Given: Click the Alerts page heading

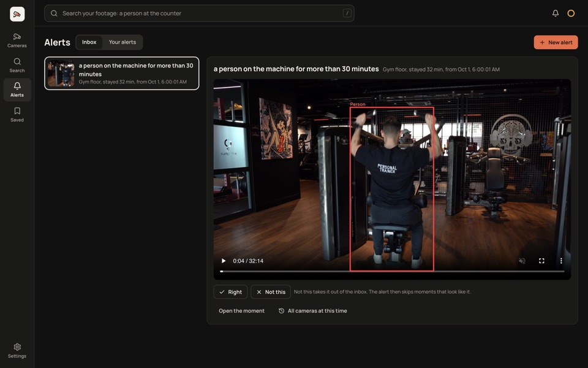Looking at the screenshot, I should (x=57, y=42).
